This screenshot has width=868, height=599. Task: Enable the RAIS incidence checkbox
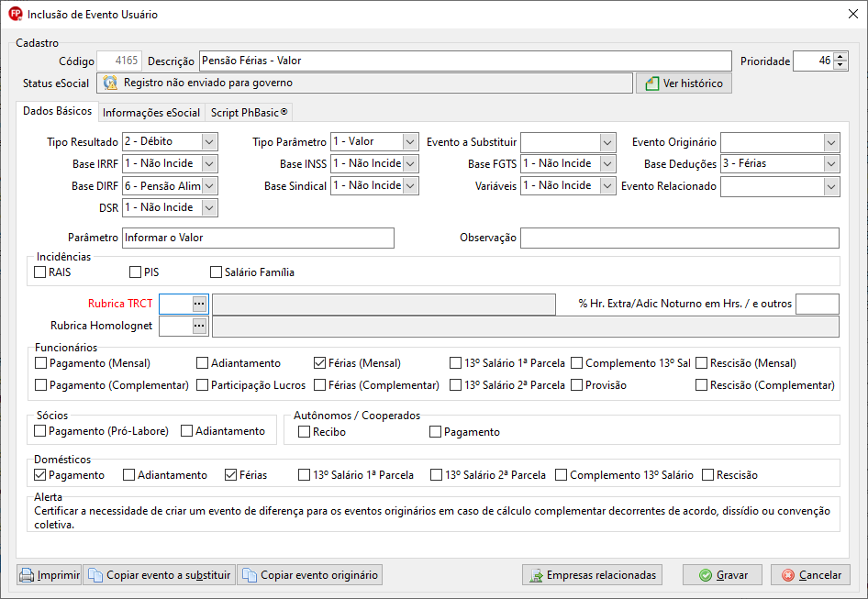coord(40,272)
